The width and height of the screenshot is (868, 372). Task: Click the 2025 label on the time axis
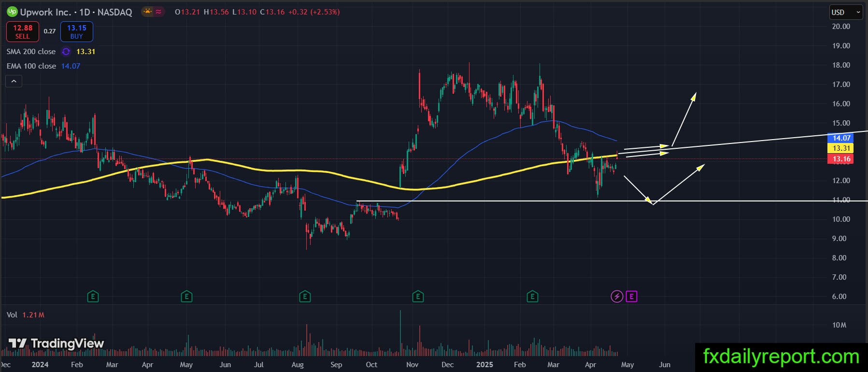[484, 365]
